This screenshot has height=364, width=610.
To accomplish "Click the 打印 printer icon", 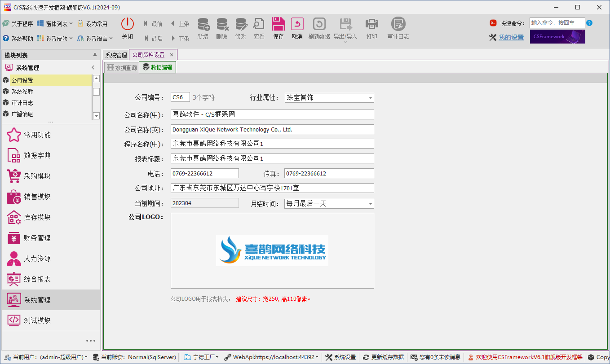I will coord(372,24).
